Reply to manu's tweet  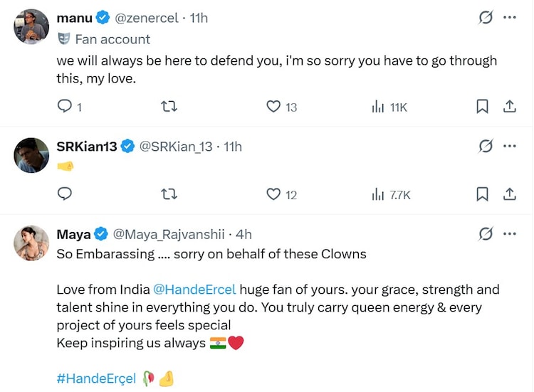[65, 106]
